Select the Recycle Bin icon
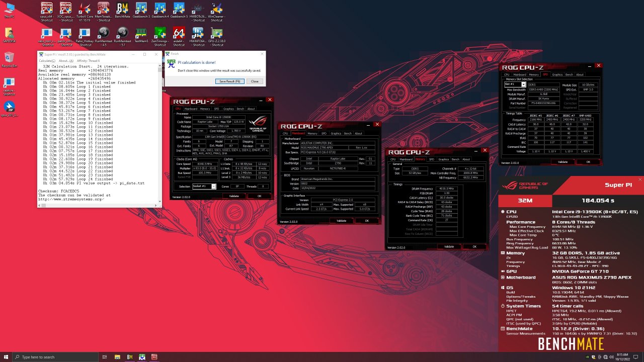 [x=9, y=59]
